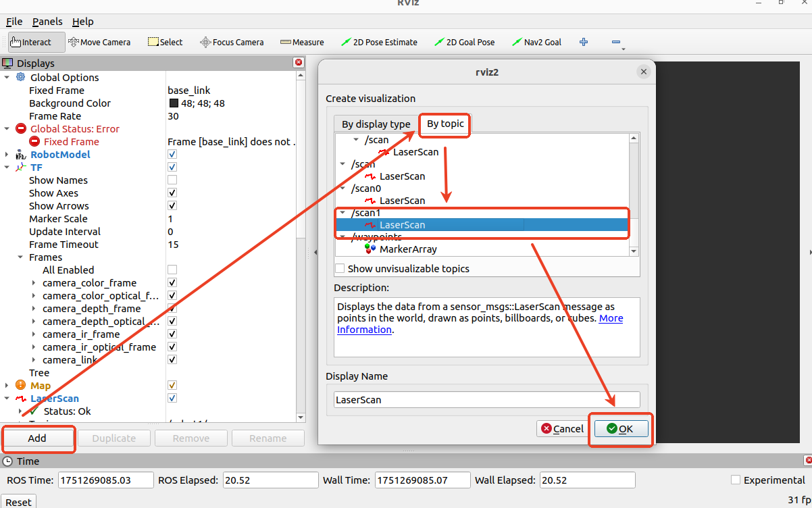The height and width of the screenshot is (508, 812).
Task: Close the rviz2 dialog
Action: click(644, 72)
